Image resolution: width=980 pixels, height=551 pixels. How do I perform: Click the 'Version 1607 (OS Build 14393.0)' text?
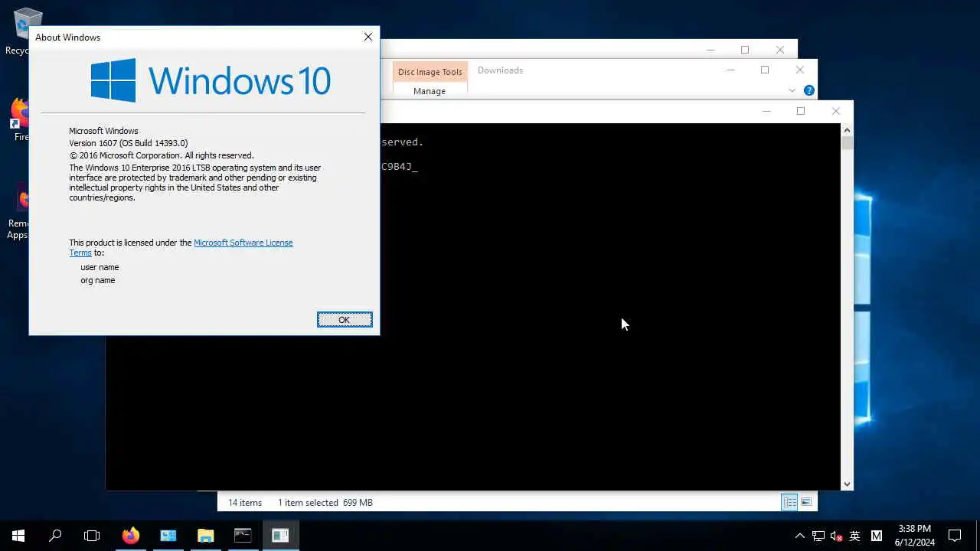coord(128,143)
